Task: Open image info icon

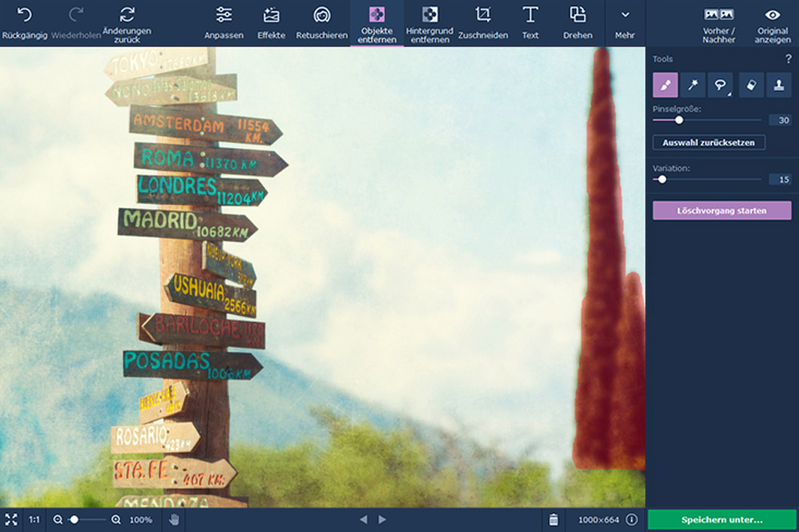Action: click(x=631, y=519)
